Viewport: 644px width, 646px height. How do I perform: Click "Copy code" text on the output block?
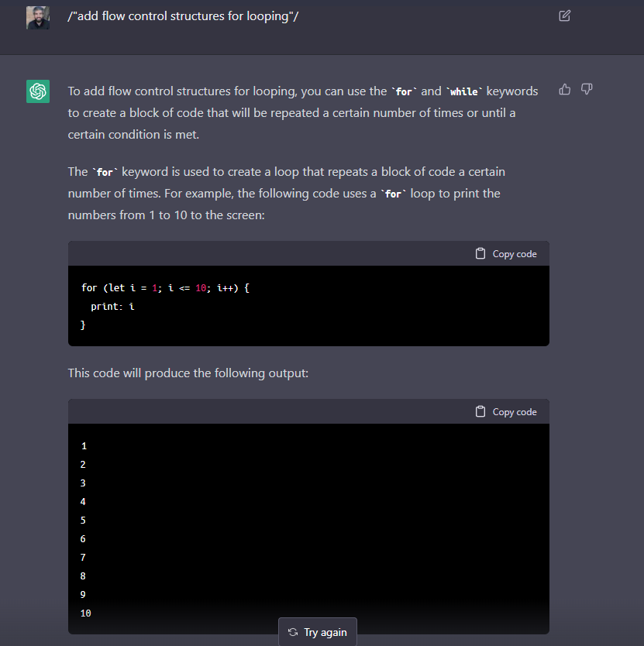point(515,411)
